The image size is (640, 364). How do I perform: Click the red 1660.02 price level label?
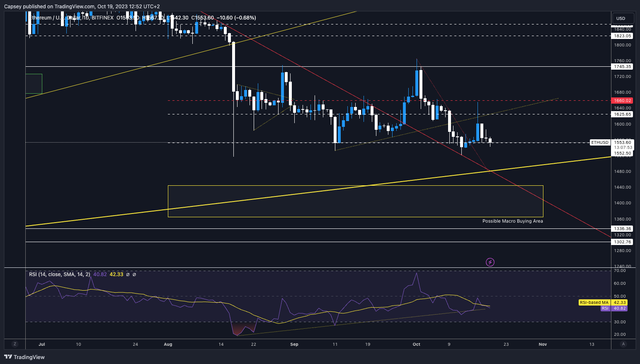point(622,100)
